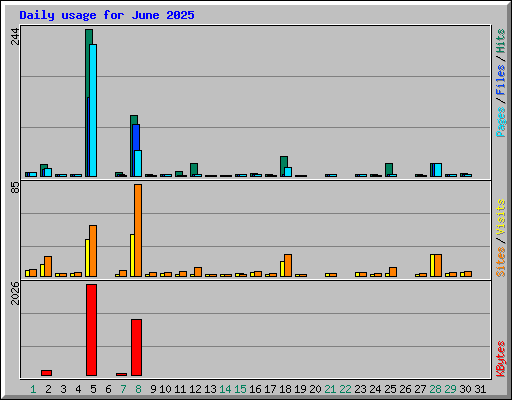The width and height of the screenshot is (512, 400).
Task: Select the tall orange visits bar on day 8
Action: pyautogui.click(x=138, y=230)
